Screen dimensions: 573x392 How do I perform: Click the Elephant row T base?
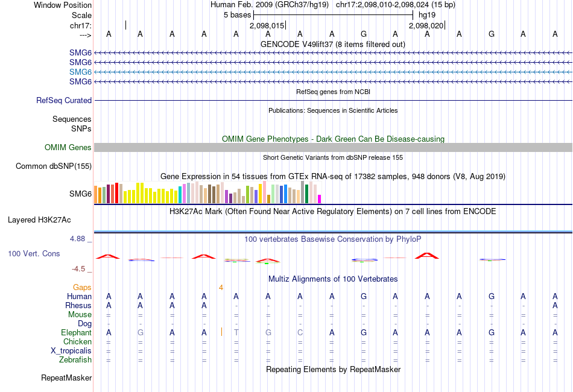(x=236, y=332)
